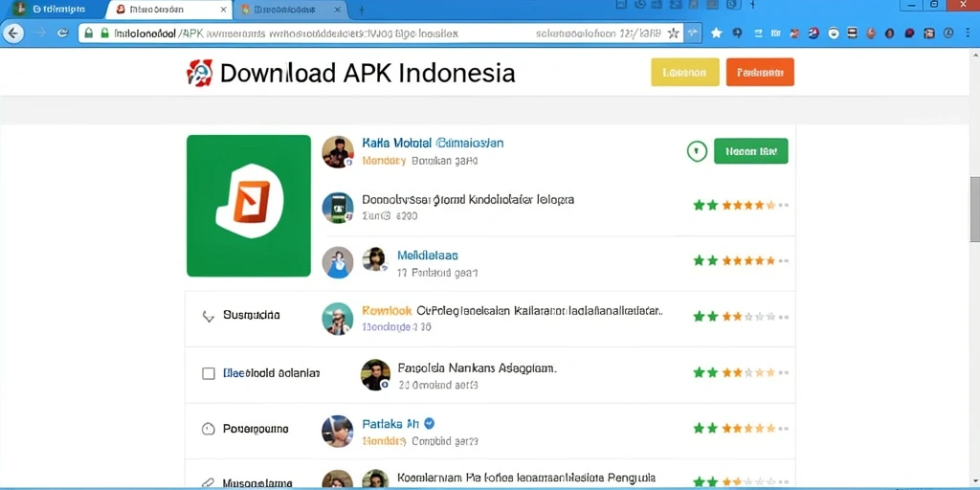Tick the checkbox beside Blaeoloold
980x490 pixels.
tap(209, 373)
